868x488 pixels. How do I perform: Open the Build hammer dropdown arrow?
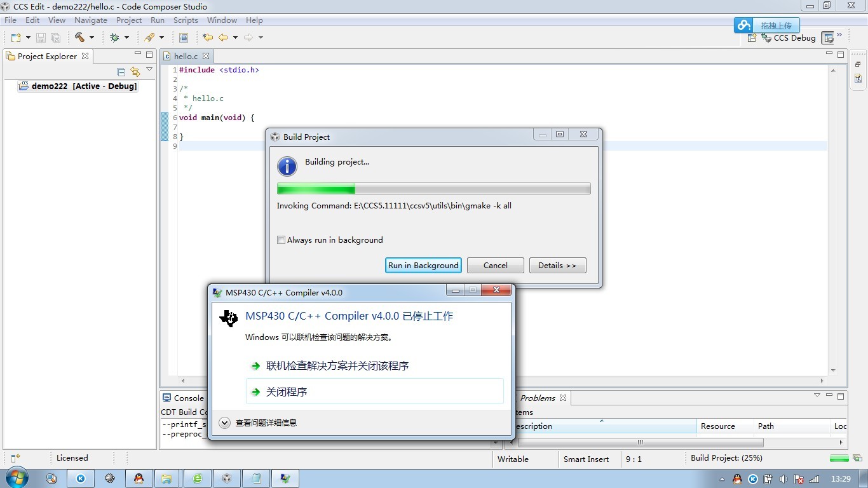(x=92, y=37)
